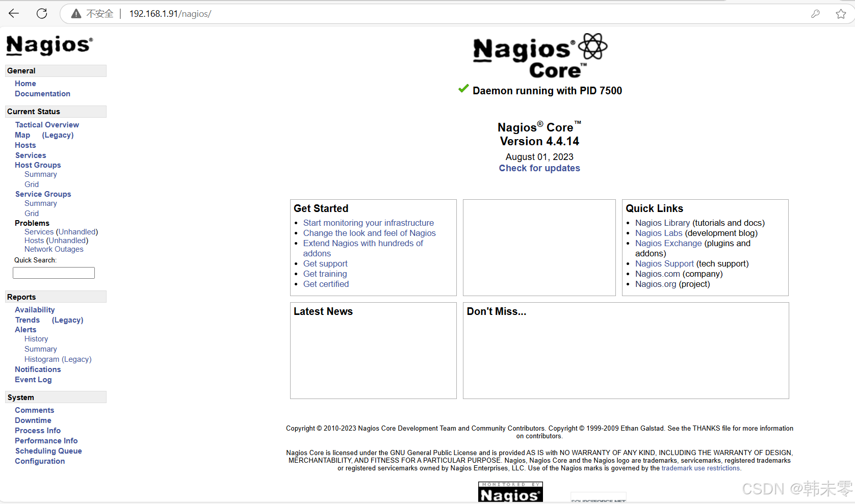Open the Availability report
The height and width of the screenshot is (504, 855).
(x=35, y=310)
